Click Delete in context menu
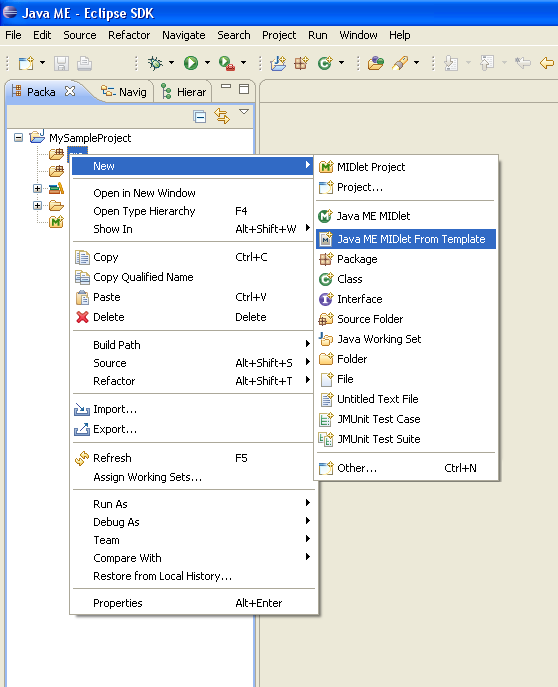Screen dimensions: 558x687 [193, 317]
